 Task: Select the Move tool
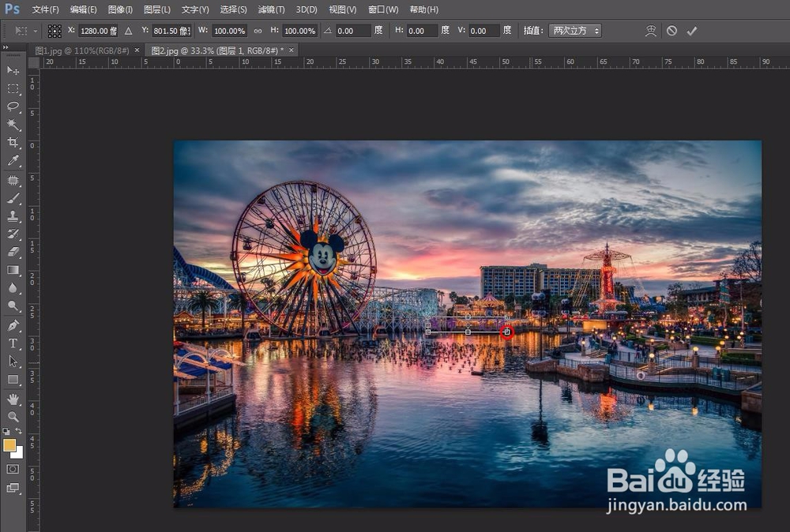point(13,70)
